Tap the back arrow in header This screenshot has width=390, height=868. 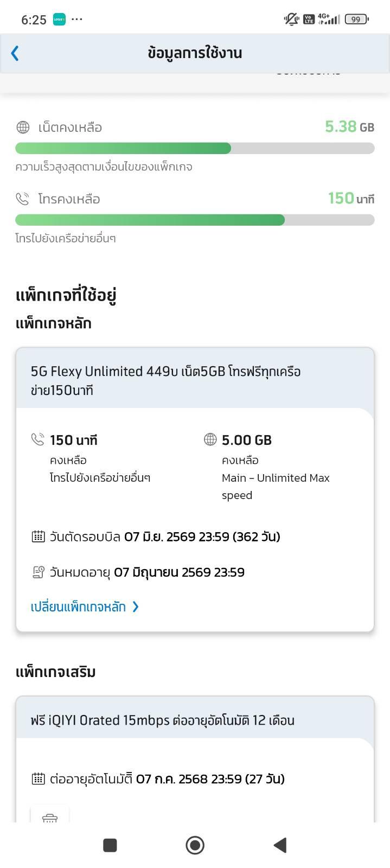click(15, 53)
